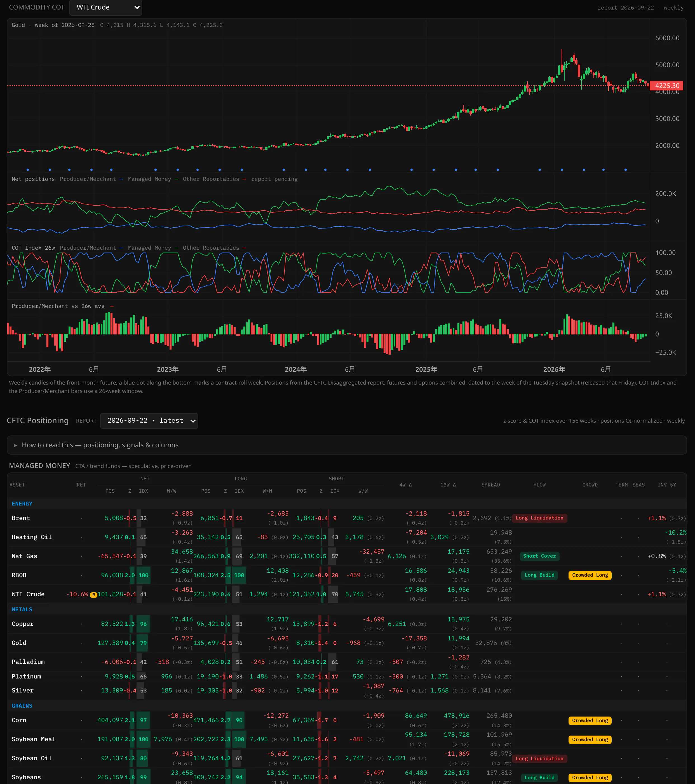Expand the How to read this section
Image resolution: width=695 pixels, height=784 pixels.
[347, 445]
